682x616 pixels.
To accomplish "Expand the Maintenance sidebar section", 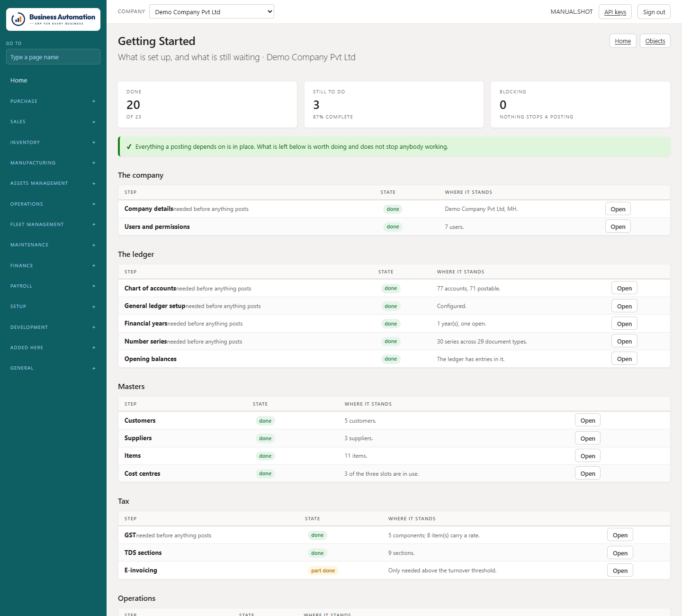I will pyautogui.click(x=53, y=245).
